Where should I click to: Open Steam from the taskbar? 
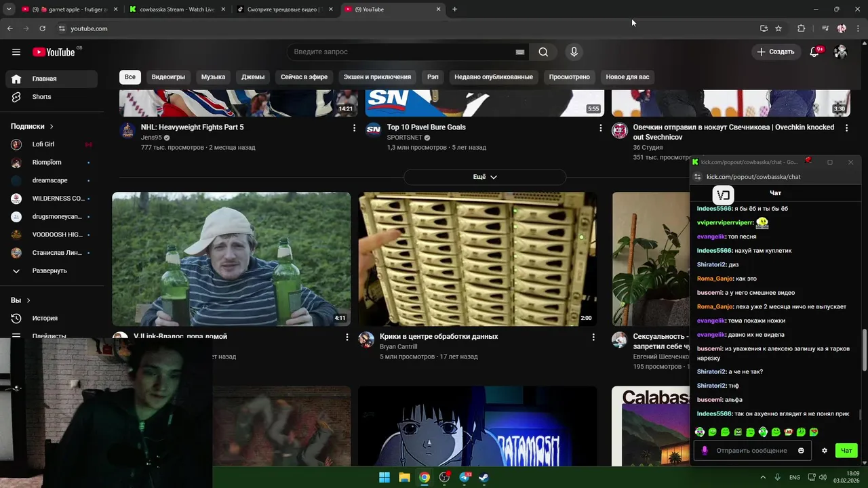coord(484,477)
